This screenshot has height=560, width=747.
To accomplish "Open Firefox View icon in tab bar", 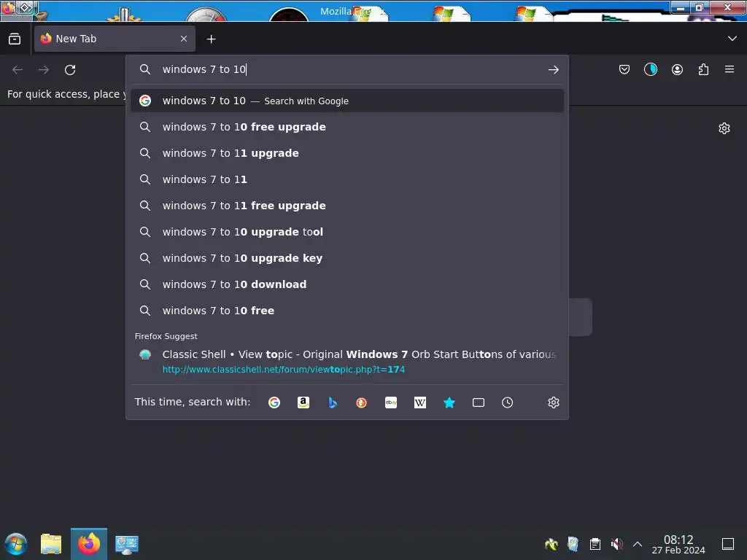I will click(x=15, y=39).
